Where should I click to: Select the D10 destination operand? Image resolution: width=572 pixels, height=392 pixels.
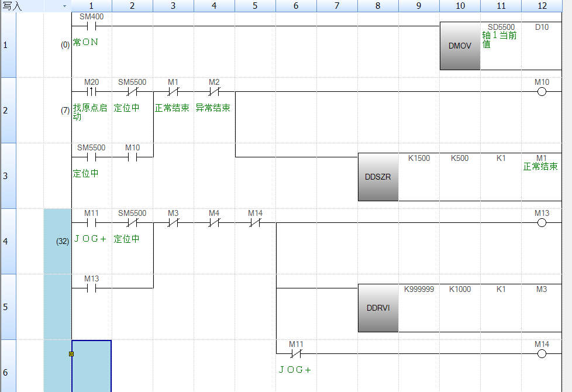[542, 27]
